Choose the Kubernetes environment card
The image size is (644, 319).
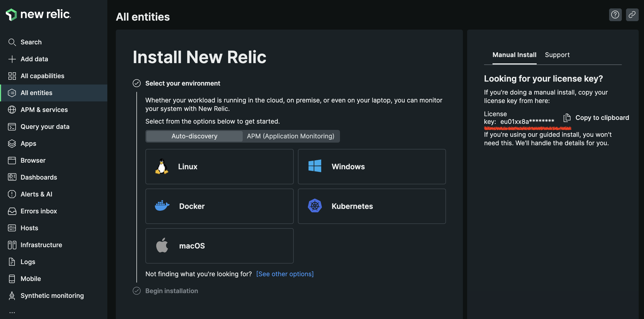click(x=372, y=206)
